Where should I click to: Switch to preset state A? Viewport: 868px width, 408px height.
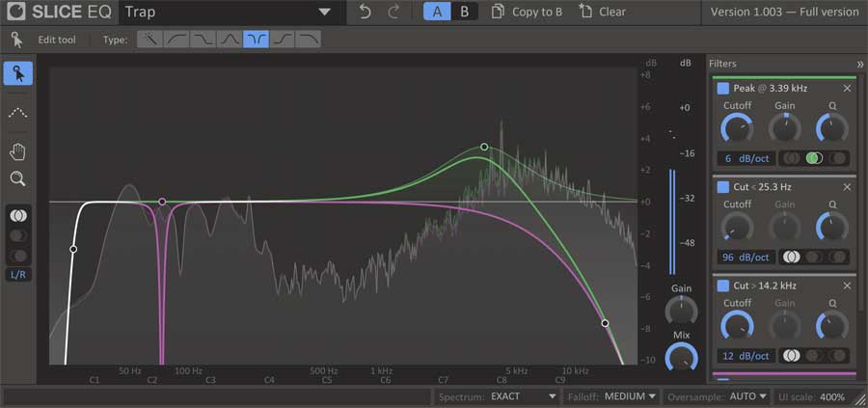pos(437,12)
